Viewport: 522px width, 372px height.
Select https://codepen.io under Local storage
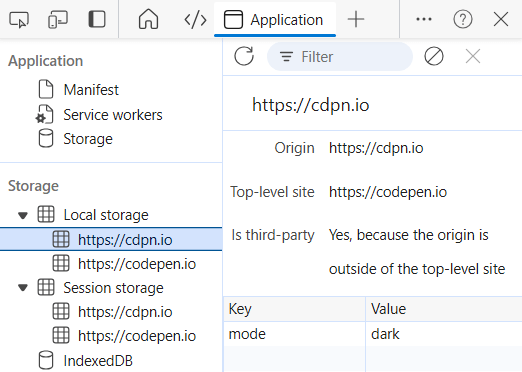137,264
